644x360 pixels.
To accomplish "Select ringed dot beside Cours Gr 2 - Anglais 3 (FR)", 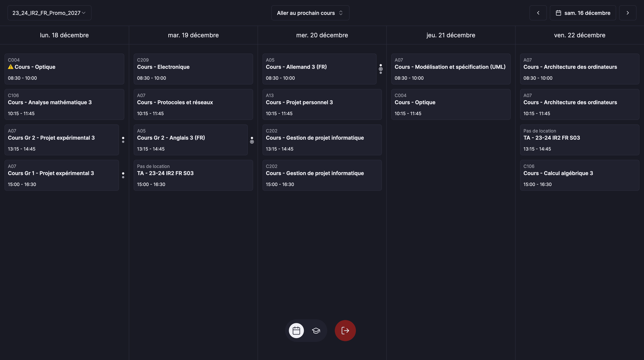I will 252,142.
